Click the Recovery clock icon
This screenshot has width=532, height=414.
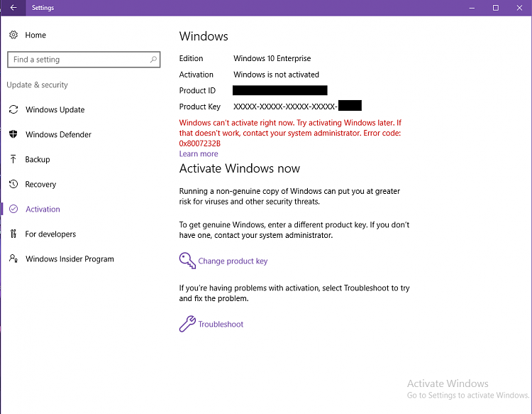point(13,184)
